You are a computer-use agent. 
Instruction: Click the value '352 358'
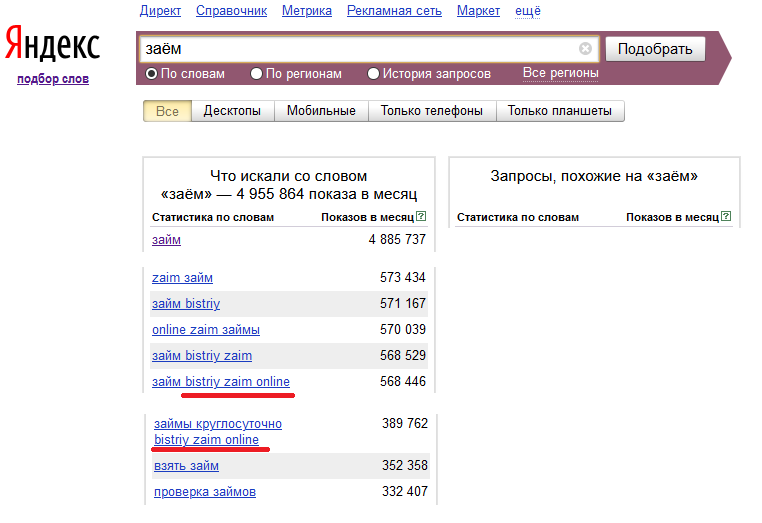405,466
